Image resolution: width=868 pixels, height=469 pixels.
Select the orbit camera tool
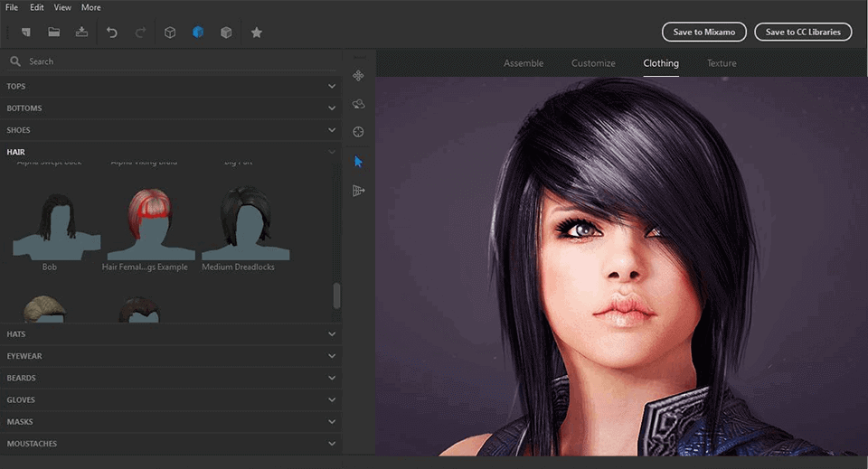358,105
